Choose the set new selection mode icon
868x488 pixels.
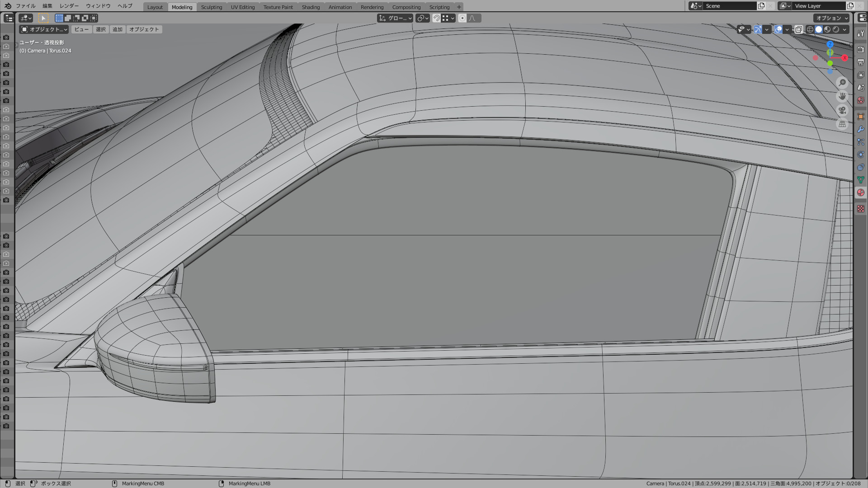tap(59, 18)
